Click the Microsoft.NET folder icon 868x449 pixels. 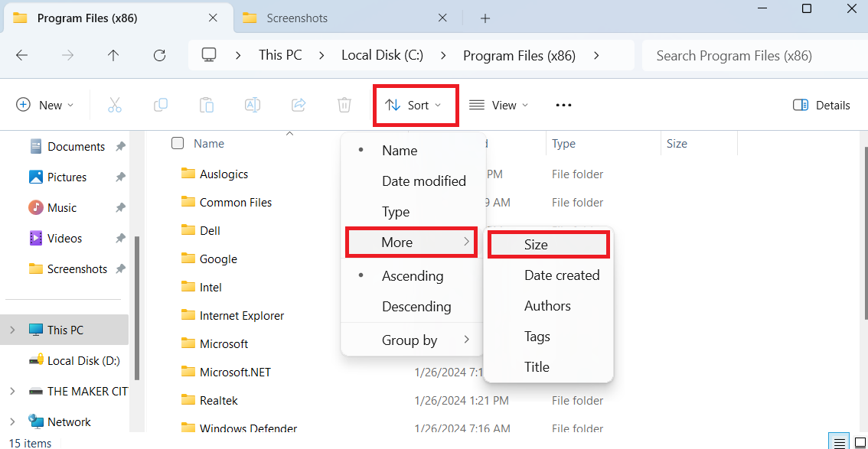point(188,372)
